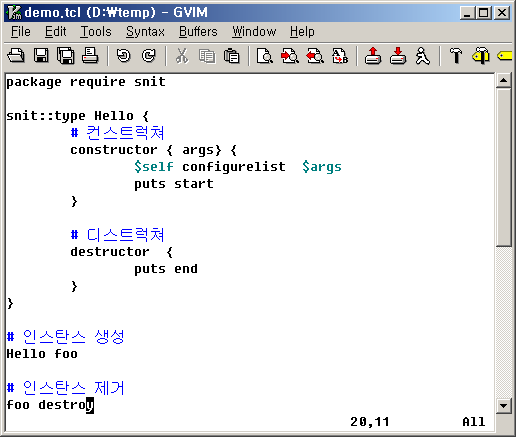Undo last change with undo icon
The image size is (516, 437).
point(124,55)
